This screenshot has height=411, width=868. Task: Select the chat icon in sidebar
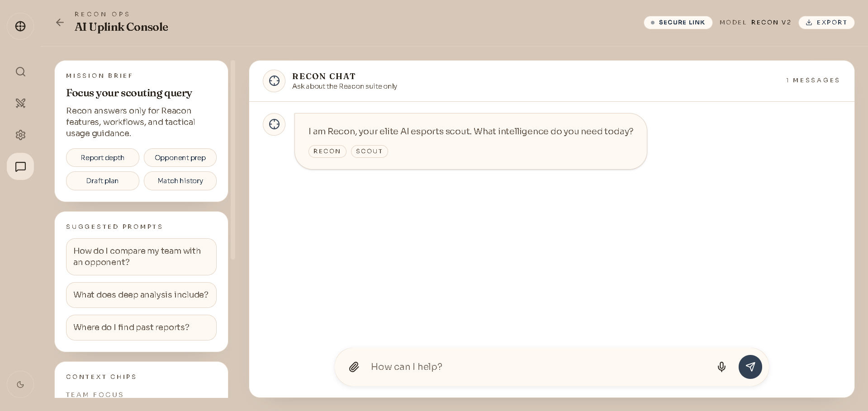click(x=20, y=166)
